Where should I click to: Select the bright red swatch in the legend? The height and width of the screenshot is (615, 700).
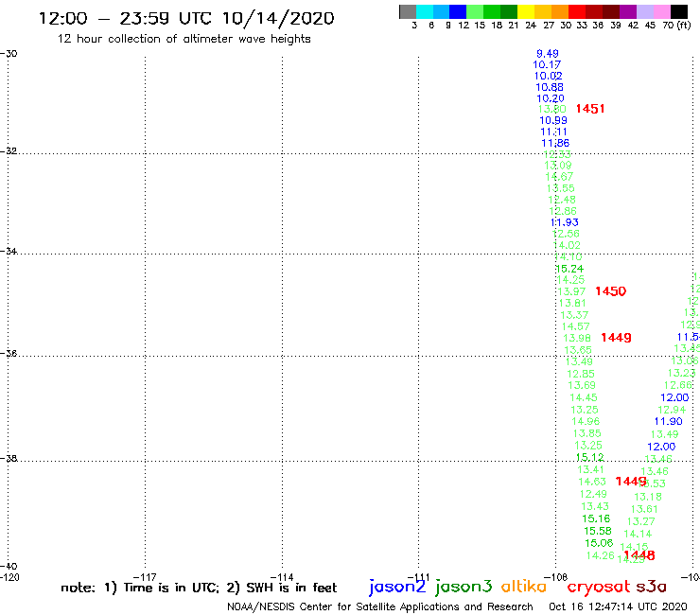[x=577, y=11]
